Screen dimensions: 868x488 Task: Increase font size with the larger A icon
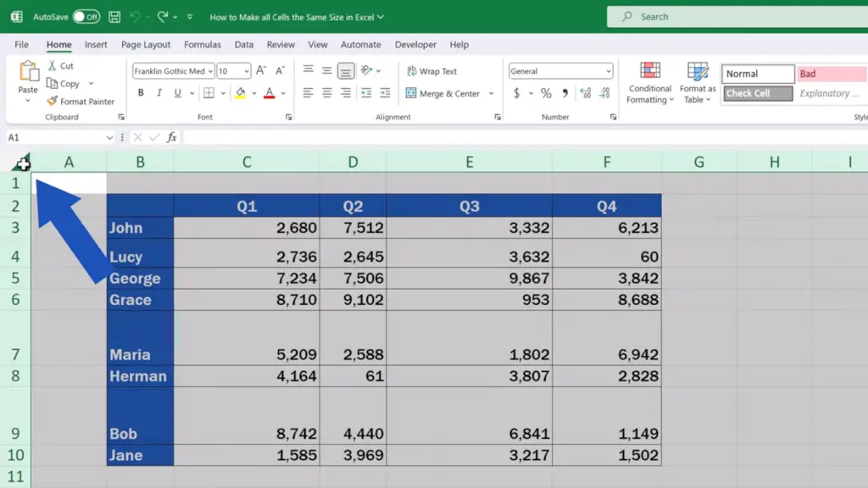(x=261, y=70)
